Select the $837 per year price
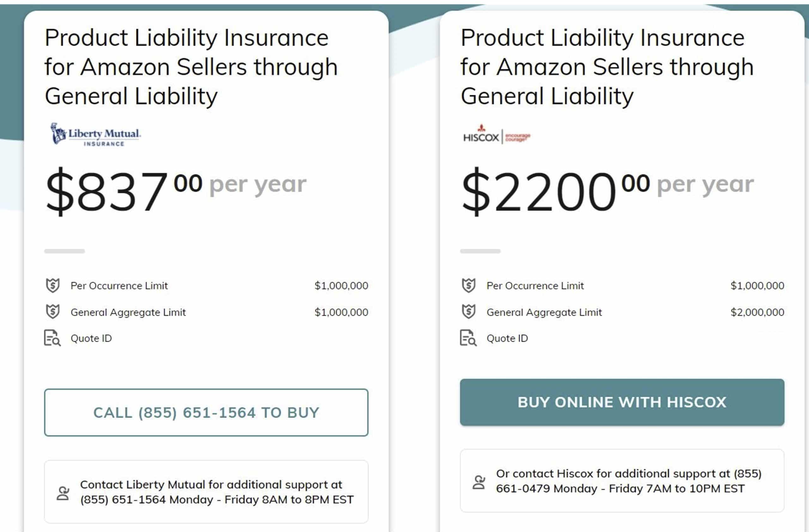 (176, 191)
